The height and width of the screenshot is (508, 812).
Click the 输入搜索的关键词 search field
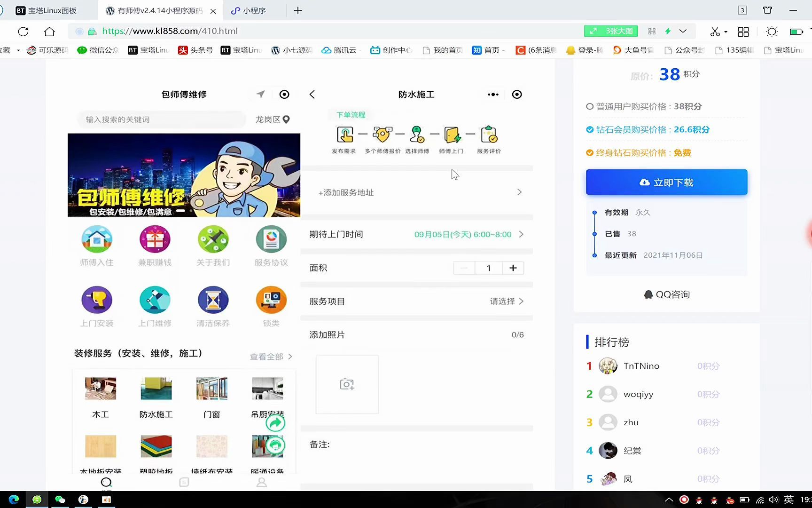pos(161,119)
